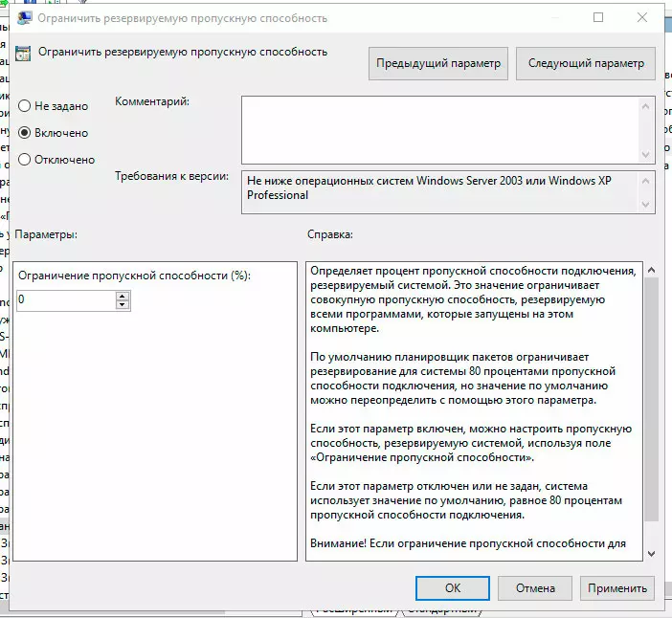Decrease bandwidth limit with spinner down arrow
The height and width of the screenshot is (618, 672).
122,305
